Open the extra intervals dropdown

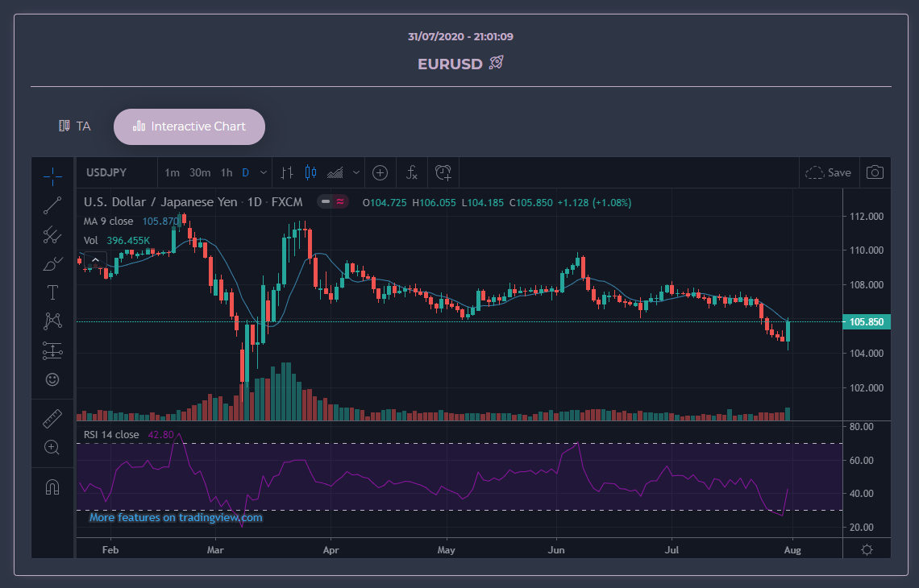(262, 172)
